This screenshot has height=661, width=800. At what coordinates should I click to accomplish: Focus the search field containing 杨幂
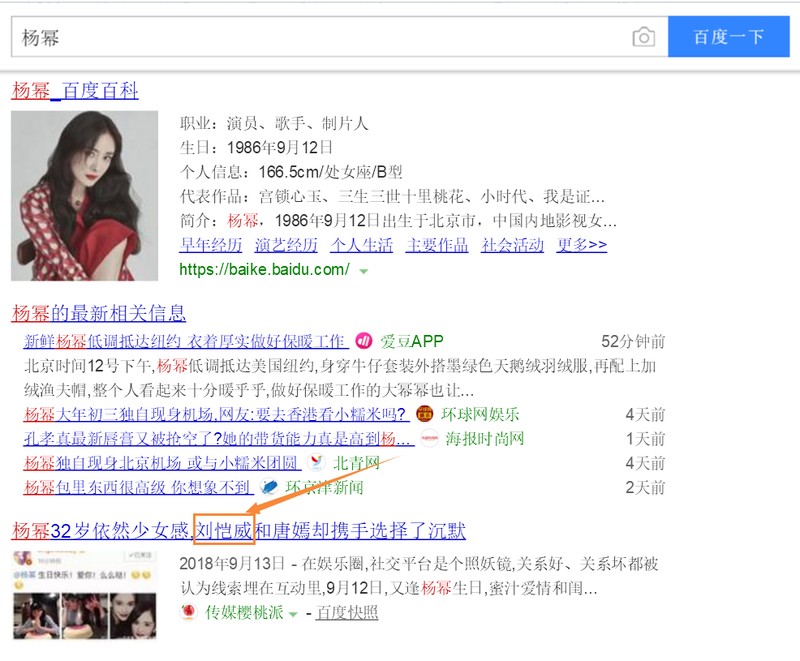click(x=339, y=37)
